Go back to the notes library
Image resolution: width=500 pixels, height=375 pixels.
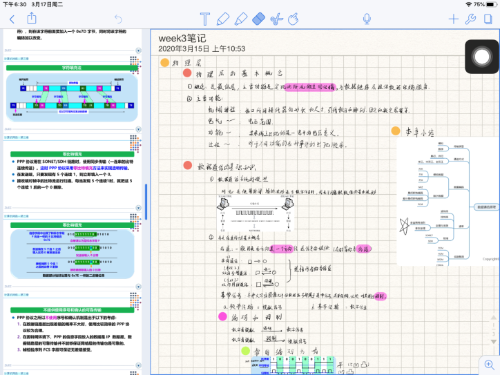12,19
